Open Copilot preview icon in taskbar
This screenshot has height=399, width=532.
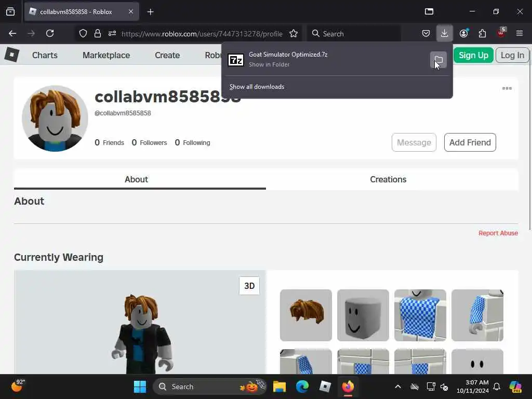pos(515,387)
